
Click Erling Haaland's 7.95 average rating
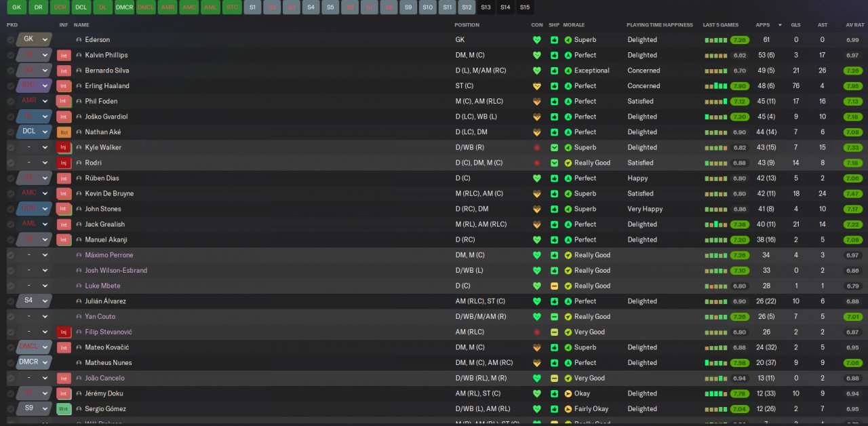(x=853, y=86)
